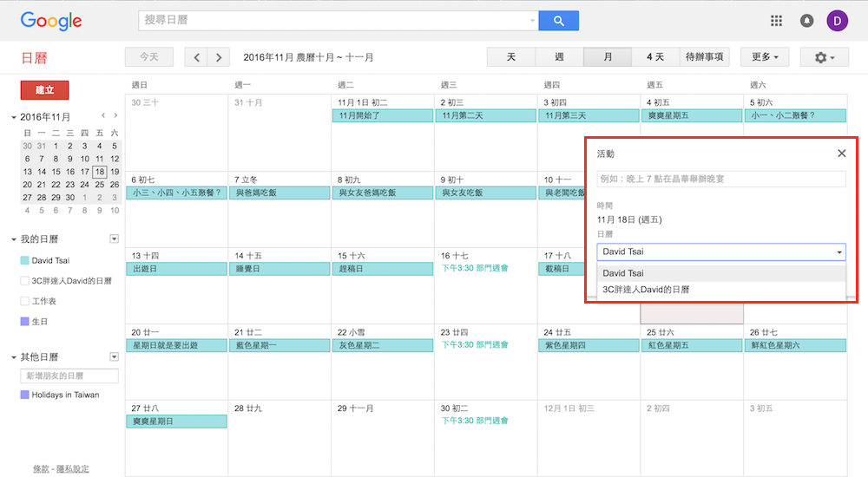Click the purple account avatar D
This screenshot has height=477, width=868.
coord(838,21)
